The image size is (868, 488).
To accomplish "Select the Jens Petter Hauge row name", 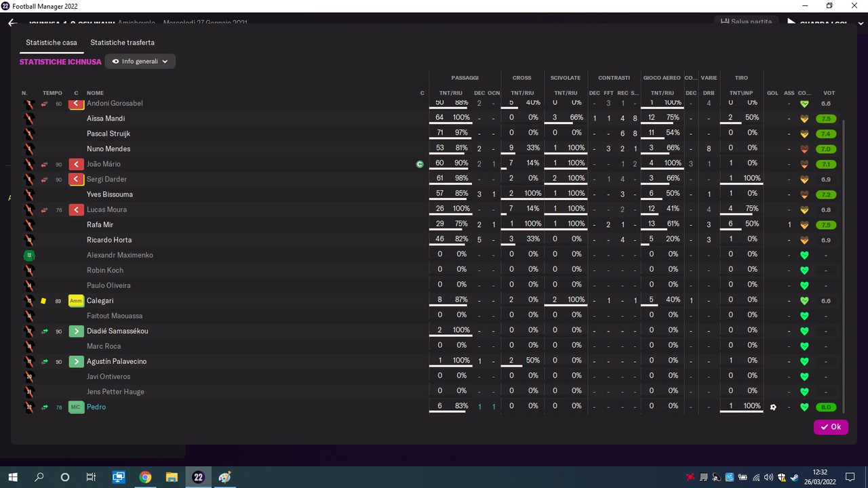I will pos(115,392).
